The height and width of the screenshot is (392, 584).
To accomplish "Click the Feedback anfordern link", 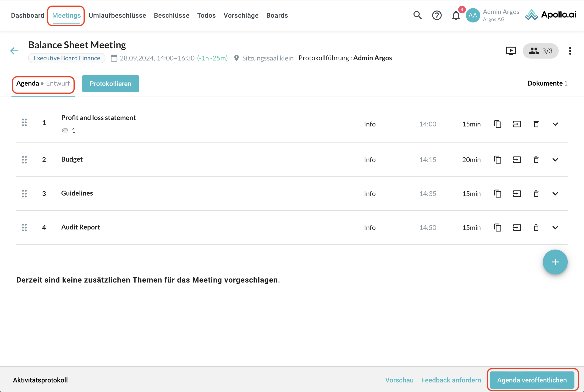I will click(x=451, y=380).
